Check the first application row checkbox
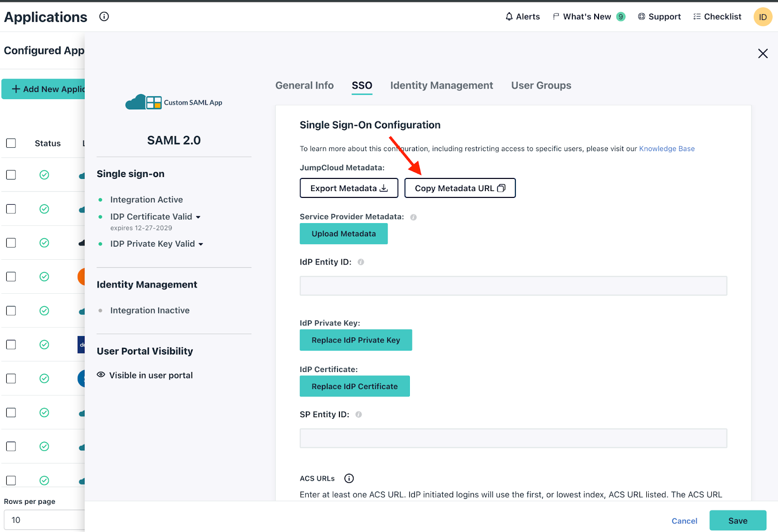Screen dimensions: 778x532 11,175
